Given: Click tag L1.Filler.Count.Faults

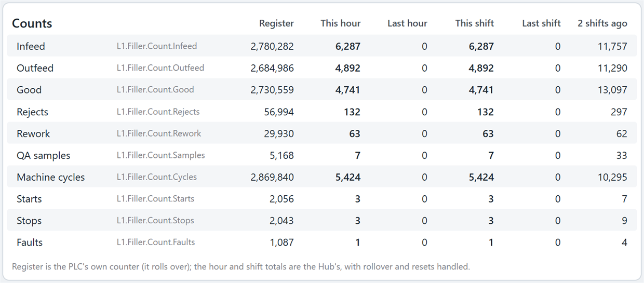Looking at the screenshot, I should 156,242.
